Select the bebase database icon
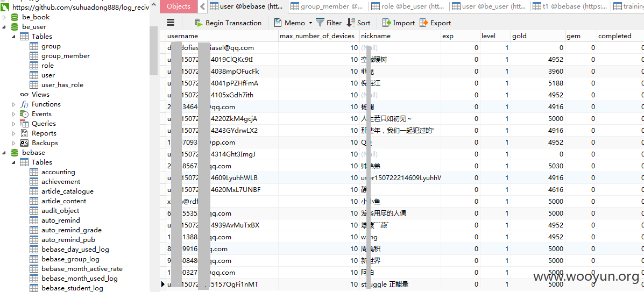Screen dimensions: 644x292 click(15, 152)
